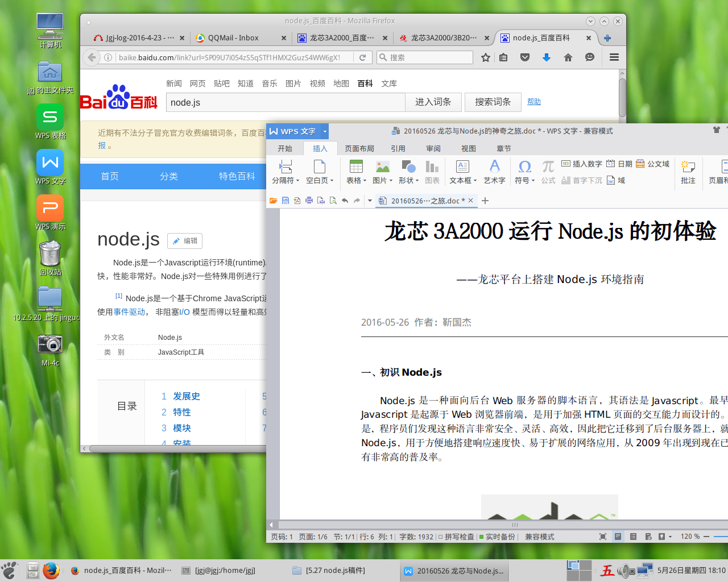
Task: Click the zoom slider minus button in WPS
Action: [x=706, y=537]
